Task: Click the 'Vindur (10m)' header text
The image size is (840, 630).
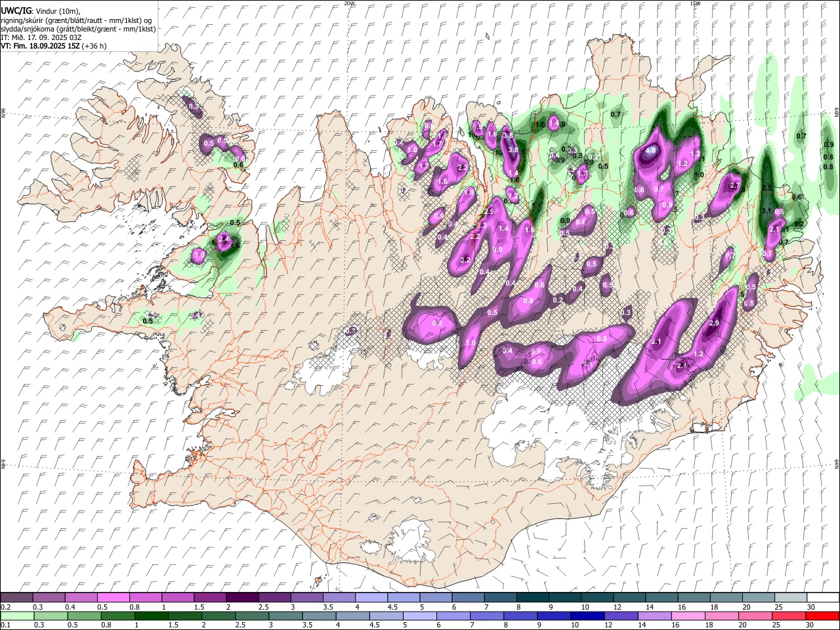Action: 58,11
